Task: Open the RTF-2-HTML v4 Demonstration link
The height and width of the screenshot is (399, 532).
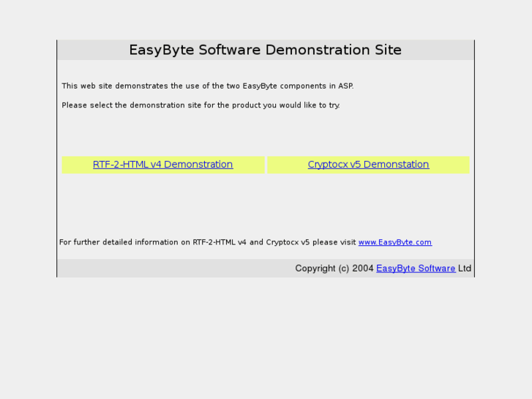Action: point(163,164)
